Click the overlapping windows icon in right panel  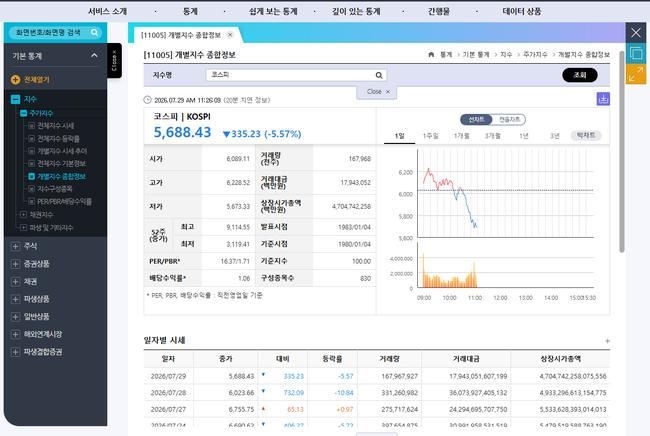click(636, 53)
